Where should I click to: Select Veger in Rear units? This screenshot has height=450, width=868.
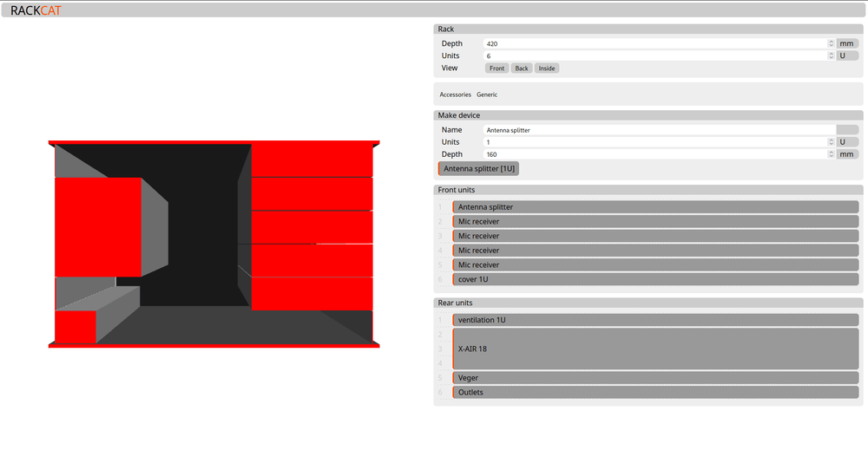655,377
